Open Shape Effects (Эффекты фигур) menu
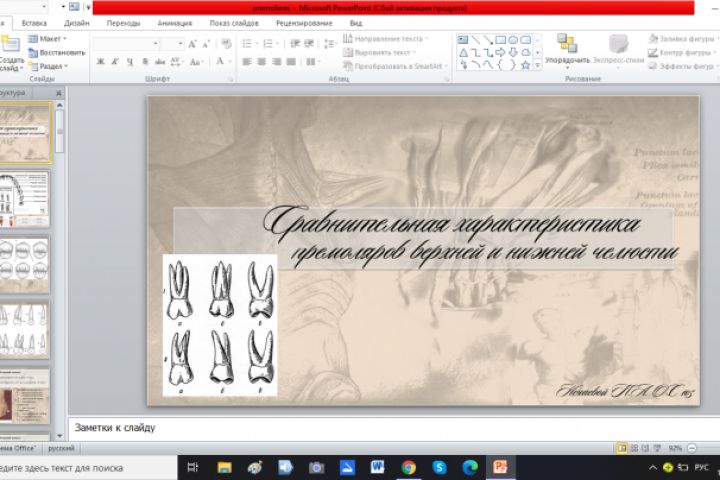The height and width of the screenshot is (480, 720). (683, 67)
